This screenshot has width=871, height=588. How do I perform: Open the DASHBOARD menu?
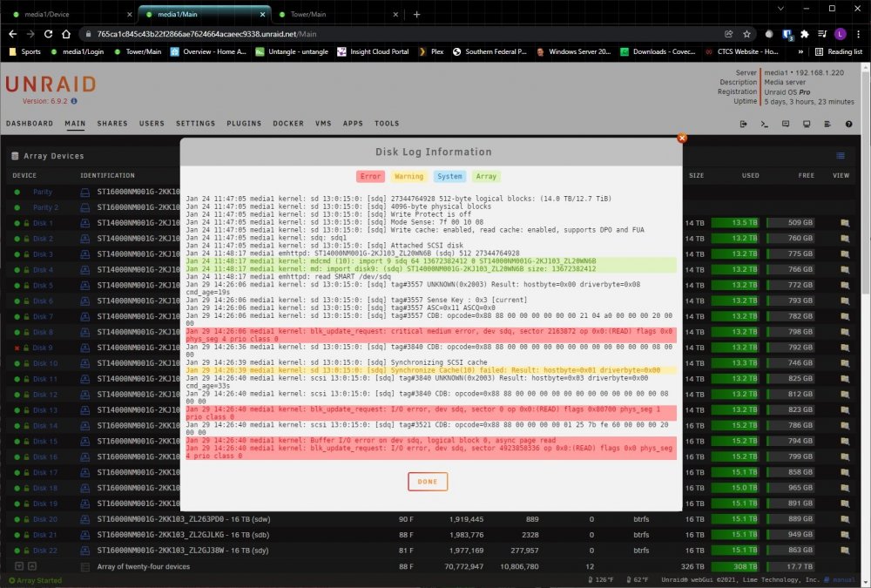tap(30, 124)
